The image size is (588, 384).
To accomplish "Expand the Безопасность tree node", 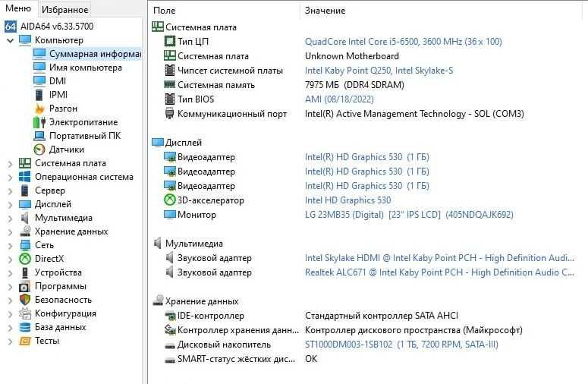I will click(10, 300).
